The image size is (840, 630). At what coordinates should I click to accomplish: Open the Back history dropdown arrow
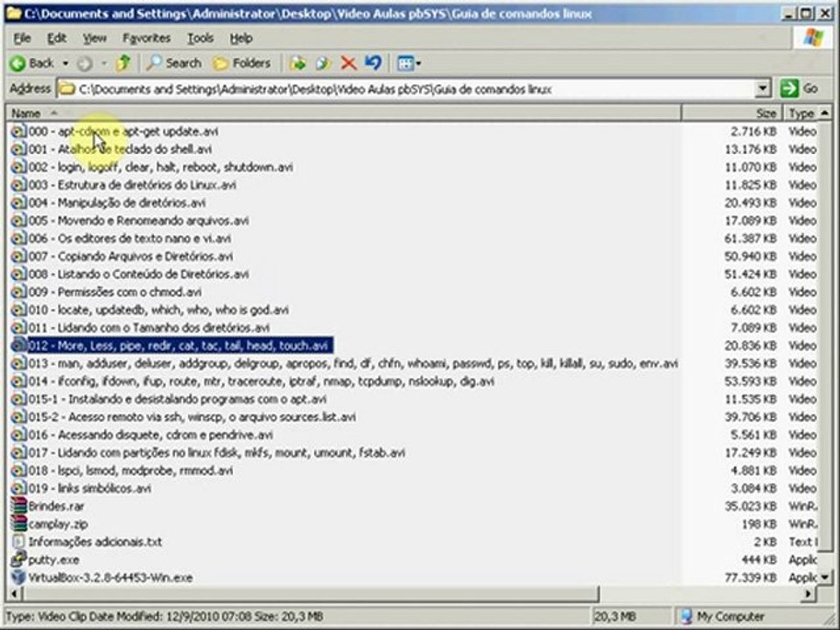[65, 63]
